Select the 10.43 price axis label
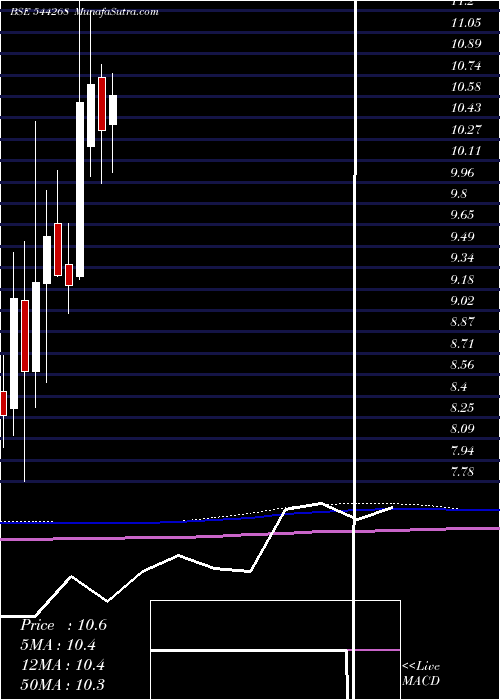 [466, 108]
